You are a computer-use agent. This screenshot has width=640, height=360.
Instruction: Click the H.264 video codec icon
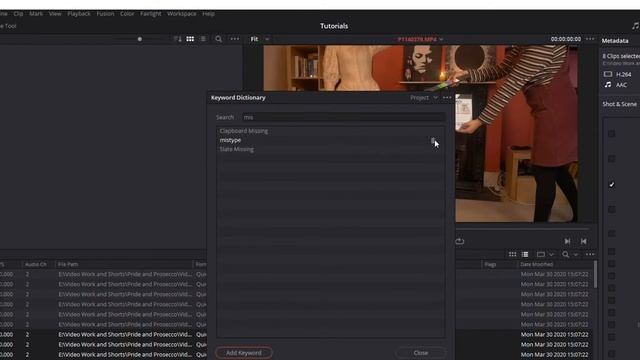click(x=608, y=74)
